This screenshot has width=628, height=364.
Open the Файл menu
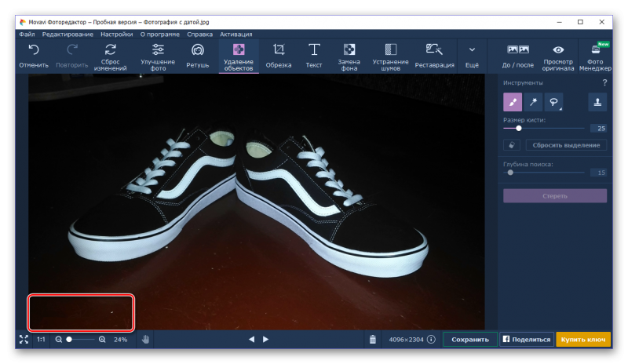point(27,35)
